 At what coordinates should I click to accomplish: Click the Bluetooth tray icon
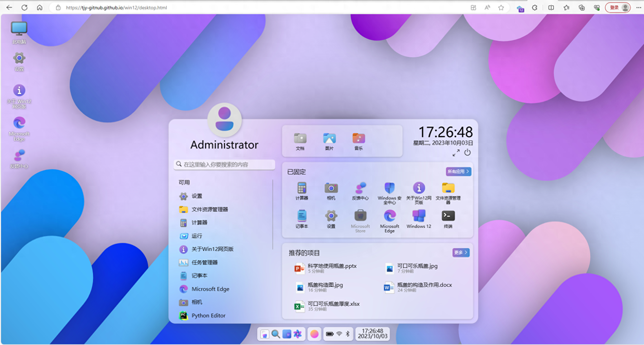348,334
